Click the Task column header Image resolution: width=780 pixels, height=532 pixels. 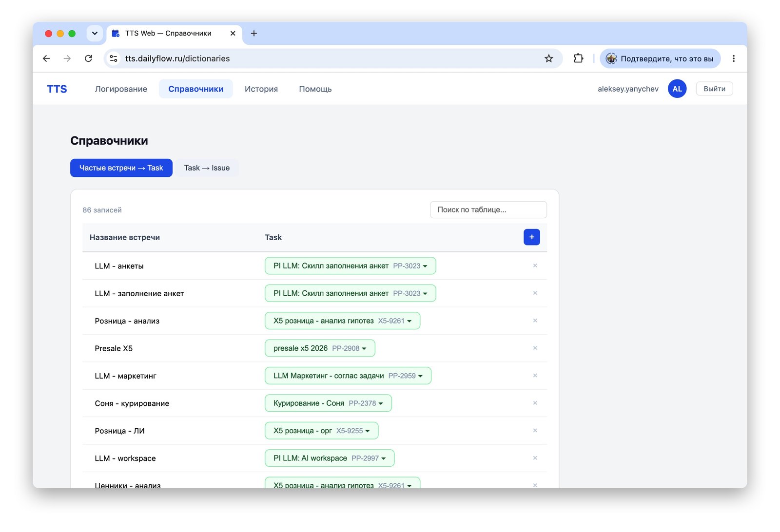pyautogui.click(x=273, y=237)
